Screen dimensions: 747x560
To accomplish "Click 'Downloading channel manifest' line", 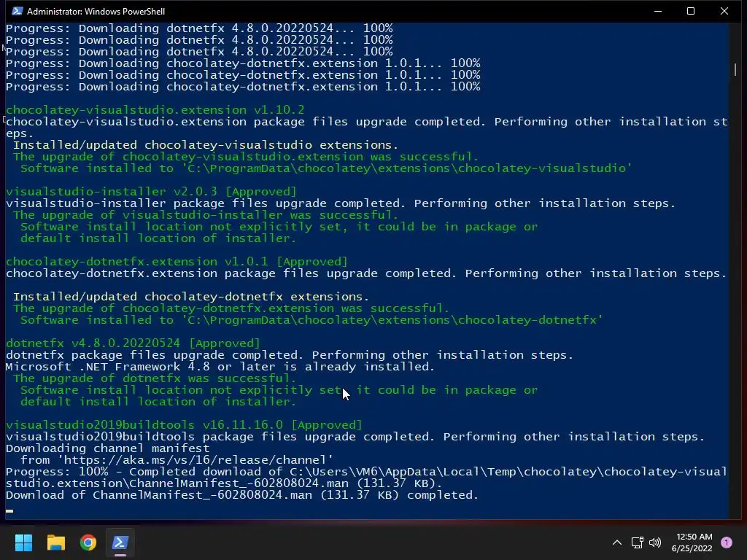I will (x=108, y=448).
